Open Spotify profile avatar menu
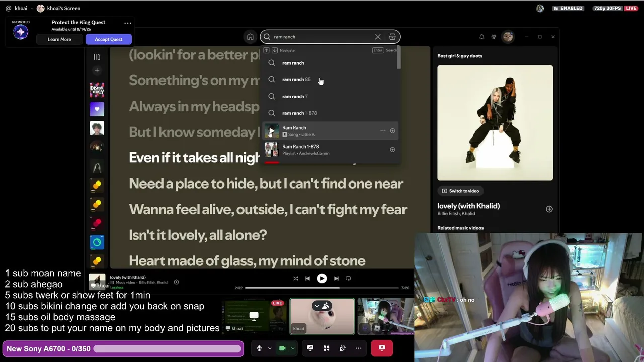 click(x=508, y=37)
